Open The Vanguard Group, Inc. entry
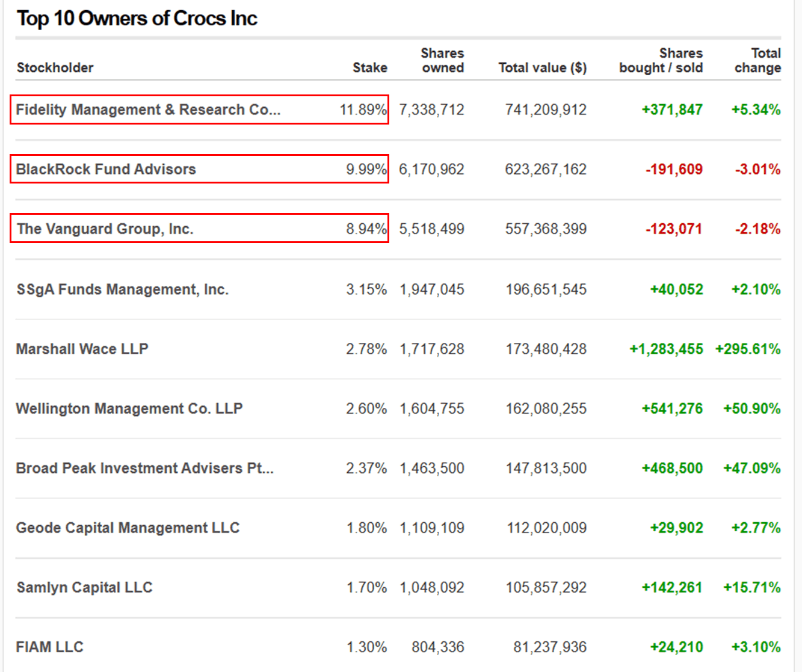 click(x=105, y=229)
